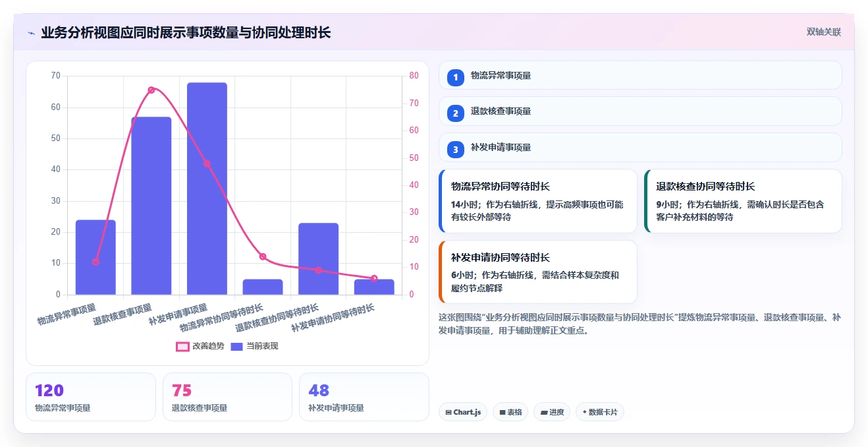868x447 pixels.
Task: Click the 数据卡片 tag
Action: click(x=599, y=412)
